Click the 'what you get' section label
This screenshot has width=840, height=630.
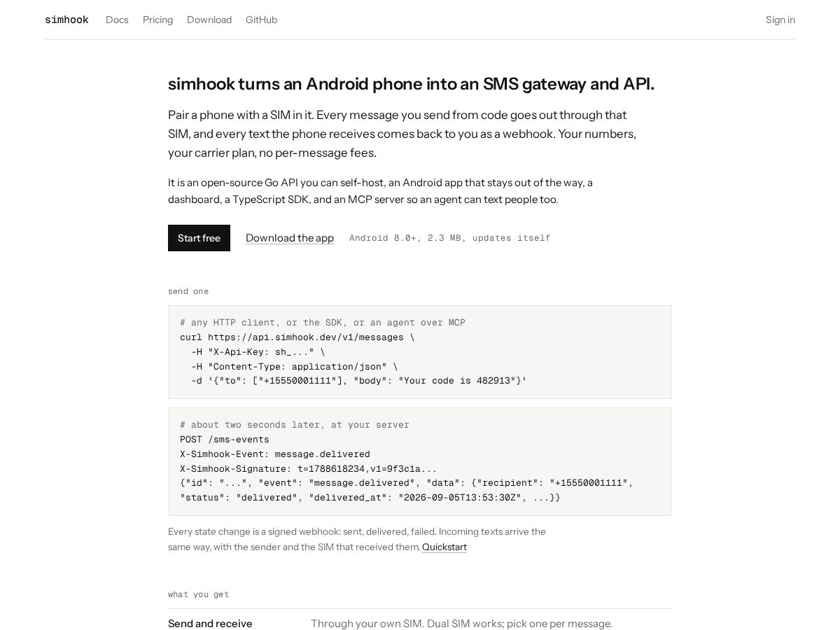199,594
